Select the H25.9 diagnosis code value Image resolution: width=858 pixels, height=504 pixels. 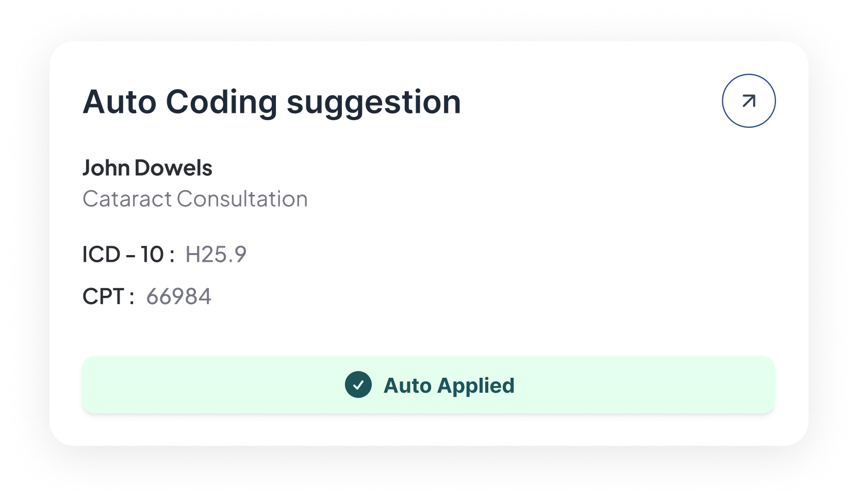click(216, 255)
